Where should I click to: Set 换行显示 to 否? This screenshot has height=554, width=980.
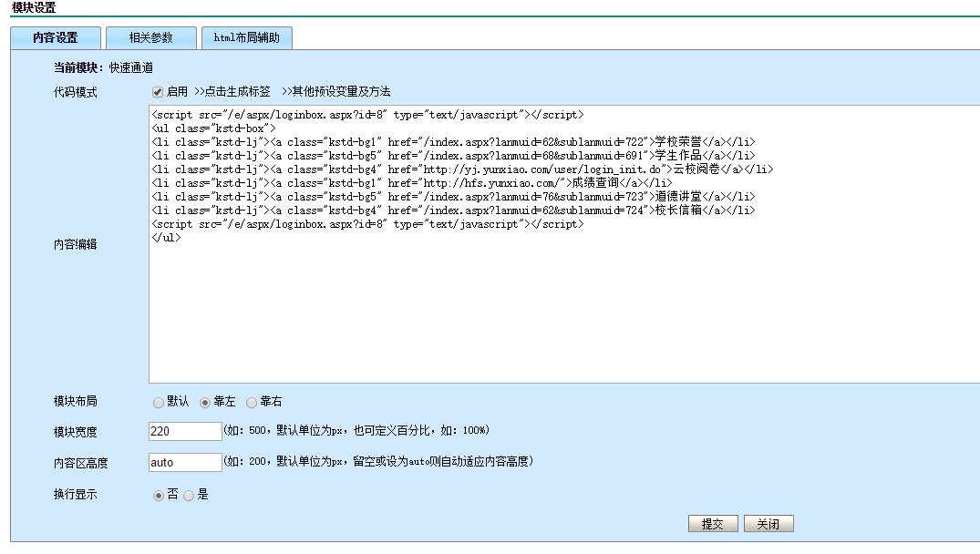coord(160,495)
